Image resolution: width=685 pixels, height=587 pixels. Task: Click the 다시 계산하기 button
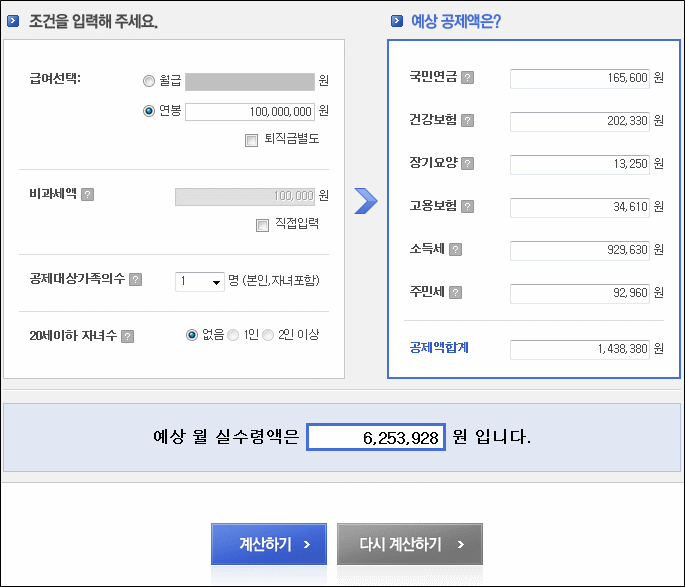(410, 544)
